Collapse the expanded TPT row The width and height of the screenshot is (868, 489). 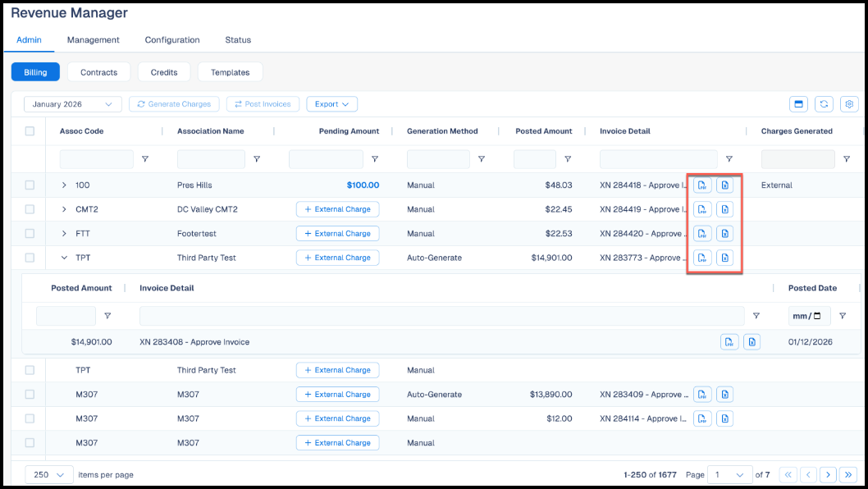pos(64,258)
